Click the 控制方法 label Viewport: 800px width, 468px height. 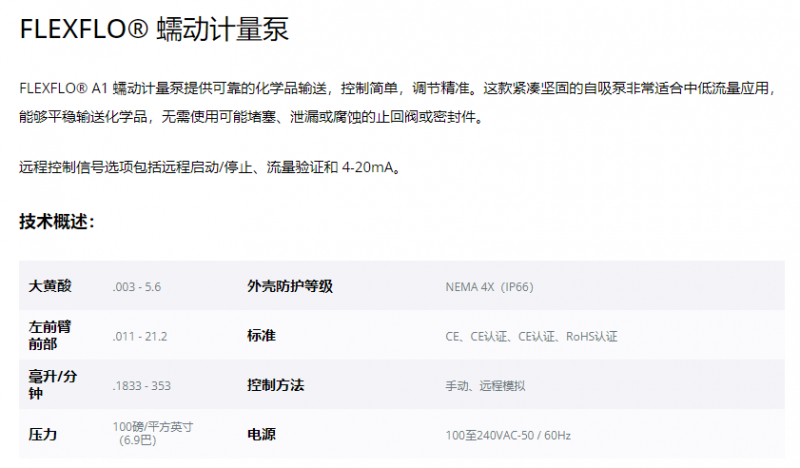(x=275, y=384)
